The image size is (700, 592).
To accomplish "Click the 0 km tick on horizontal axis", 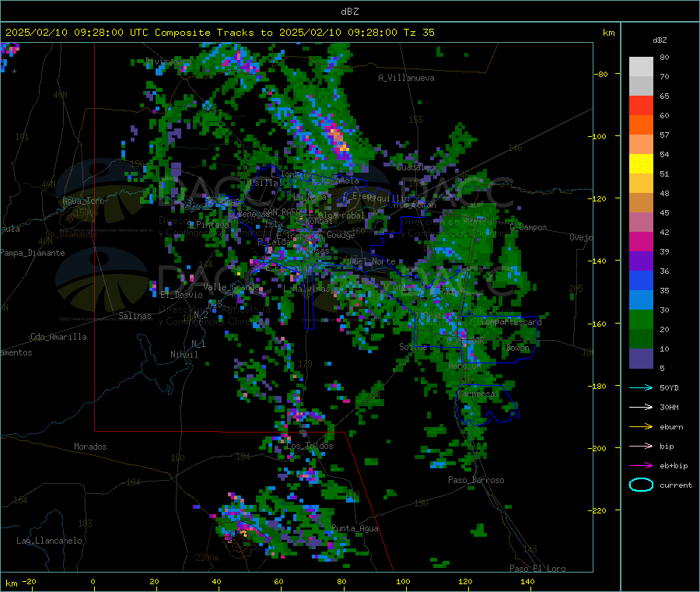I will (93, 581).
